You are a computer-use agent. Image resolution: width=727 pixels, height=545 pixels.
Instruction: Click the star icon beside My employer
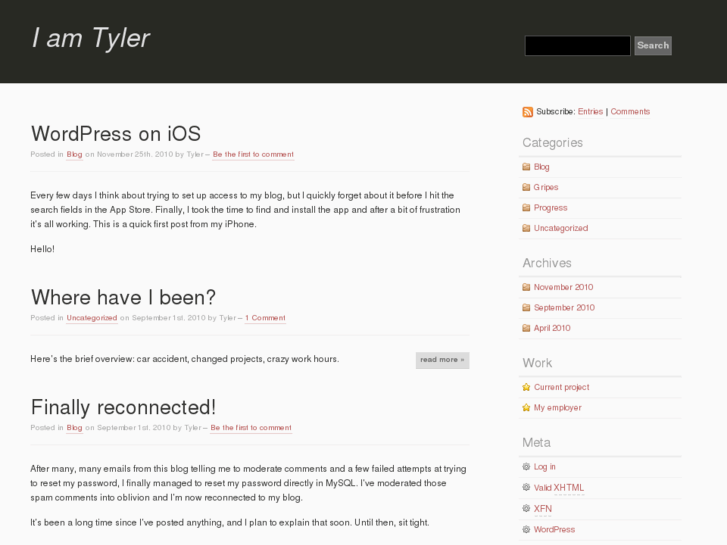[x=526, y=407]
